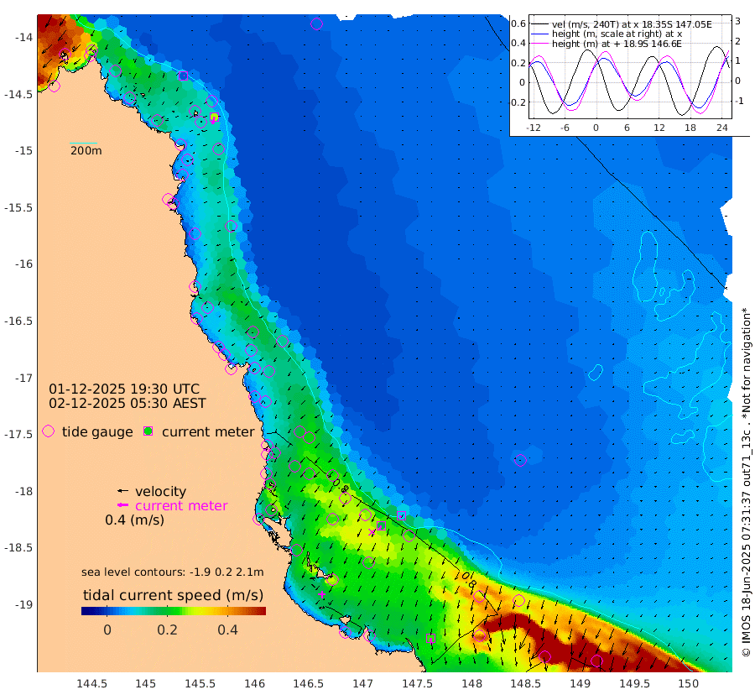
Task: Click the longitude axis label '147.5'
Action: point(417,683)
